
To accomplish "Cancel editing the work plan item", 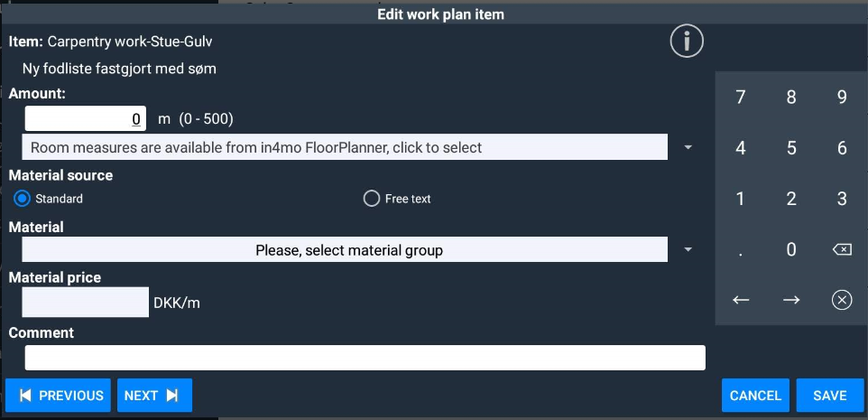I will pos(755,396).
